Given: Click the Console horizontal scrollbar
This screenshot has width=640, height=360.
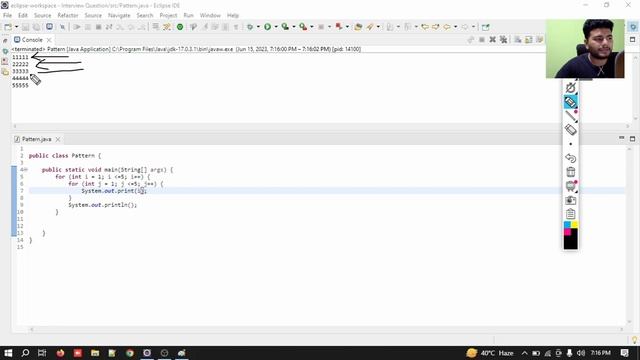Looking at the screenshot, I should [321, 126].
